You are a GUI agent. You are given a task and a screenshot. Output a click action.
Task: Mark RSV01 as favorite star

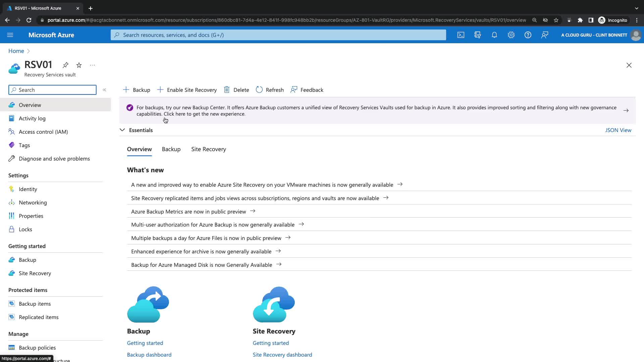click(79, 65)
